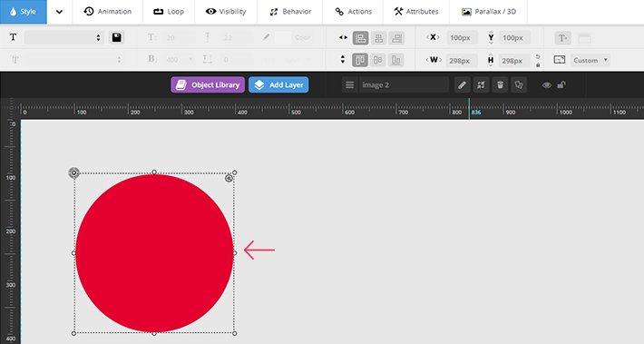The image size is (644, 344).
Task: Switch to the Animation tab
Action: point(108,12)
